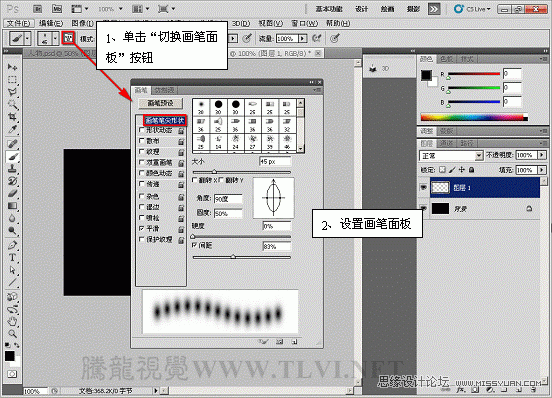The image size is (552, 398).
Task: Open the 编辑(E) menu
Action: (51, 23)
